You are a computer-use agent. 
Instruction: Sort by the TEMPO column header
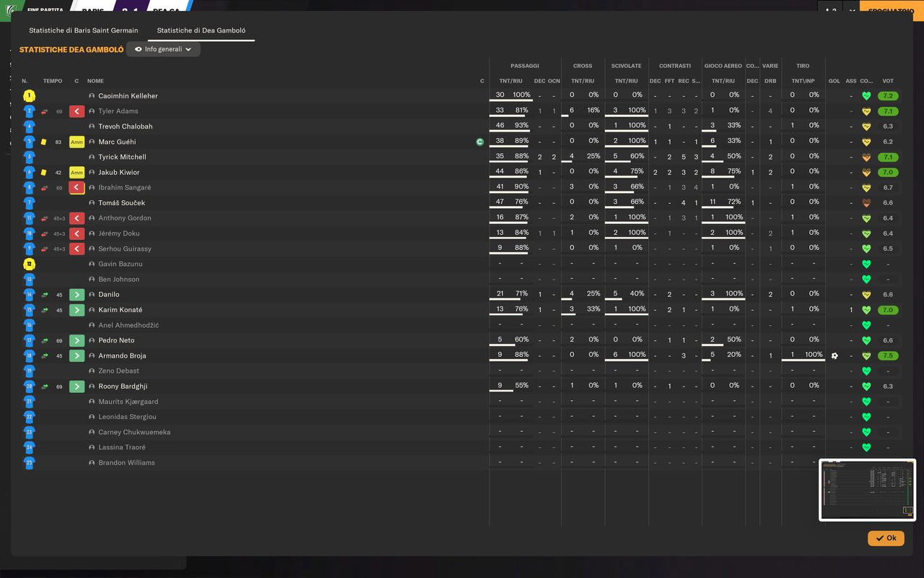[x=53, y=81]
